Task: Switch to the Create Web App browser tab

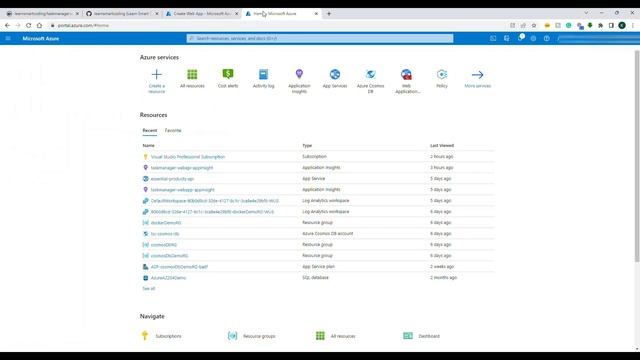Action: point(202,13)
